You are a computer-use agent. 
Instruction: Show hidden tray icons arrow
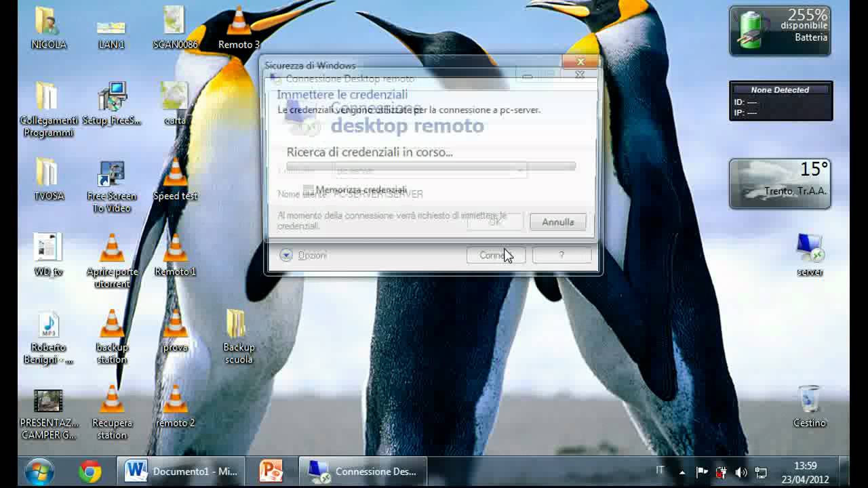click(682, 472)
